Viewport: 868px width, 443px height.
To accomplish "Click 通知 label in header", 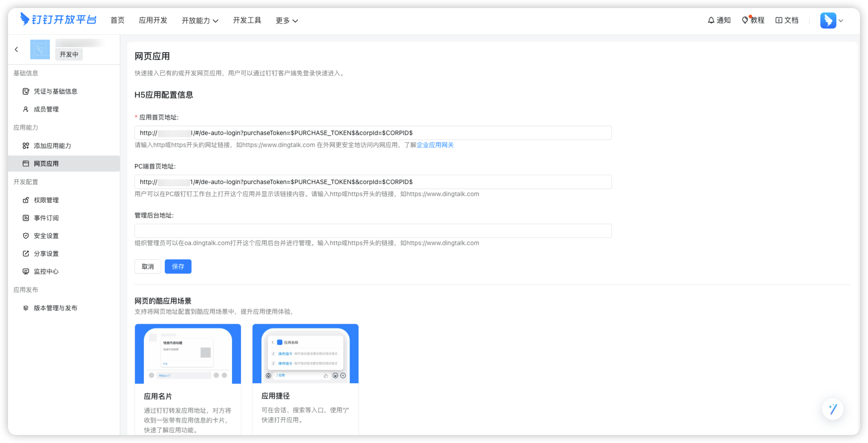I will click(x=724, y=20).
